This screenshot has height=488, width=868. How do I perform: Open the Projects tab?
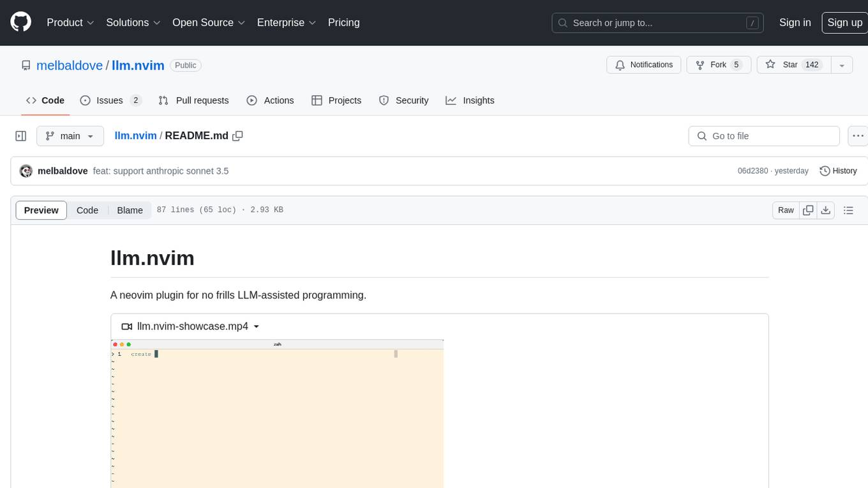336,100
